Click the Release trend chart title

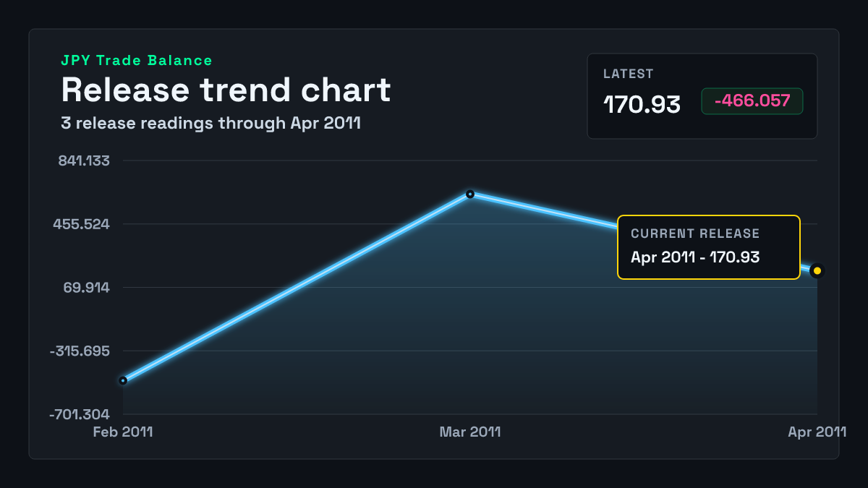[x=226, y=90]
